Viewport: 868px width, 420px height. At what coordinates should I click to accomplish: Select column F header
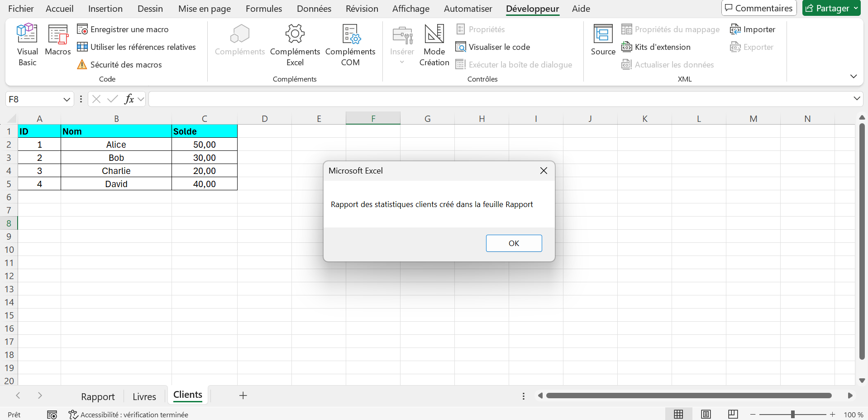[x=373, y=119]
